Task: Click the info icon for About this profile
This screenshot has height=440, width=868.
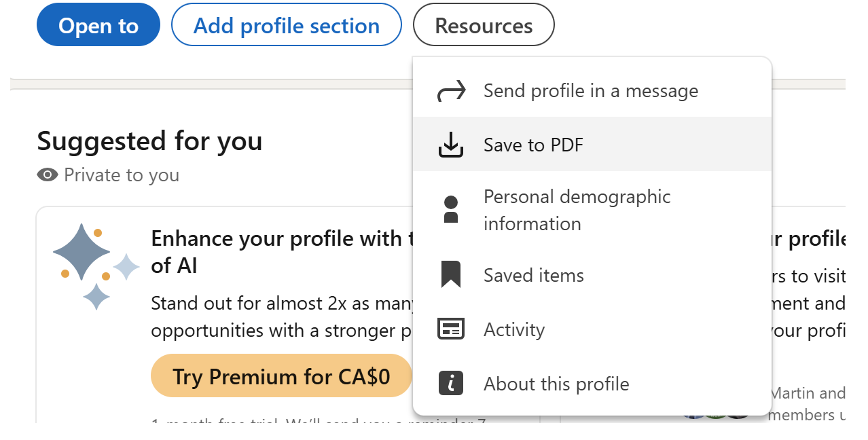Action: point(451,384)
